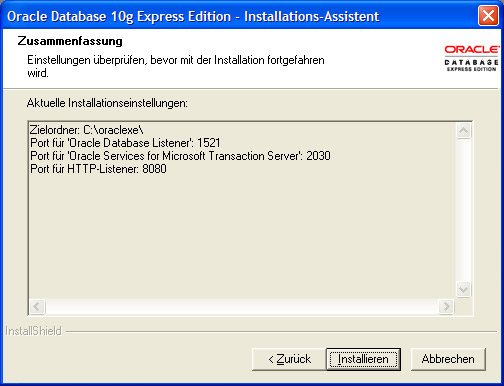The image size is (504, 386).
Task: Click the horizontal scroll left arrow
Action: pos(37,306)
